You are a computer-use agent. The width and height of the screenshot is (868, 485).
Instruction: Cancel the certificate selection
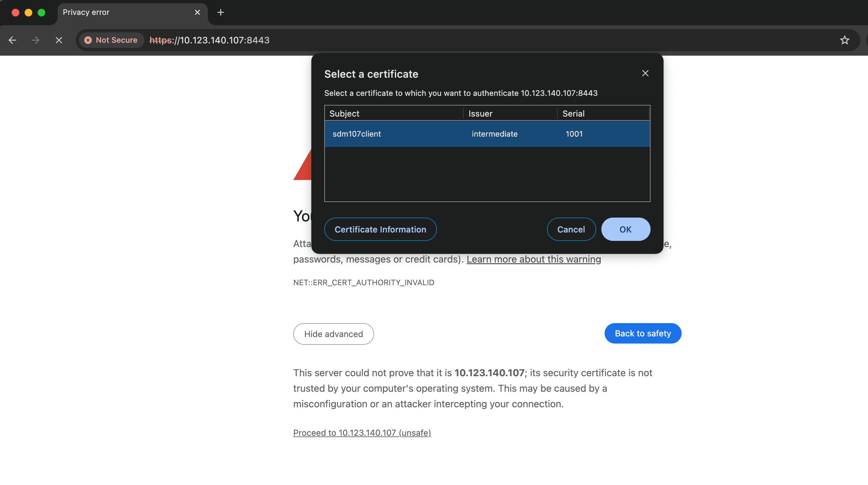point(571,229)
